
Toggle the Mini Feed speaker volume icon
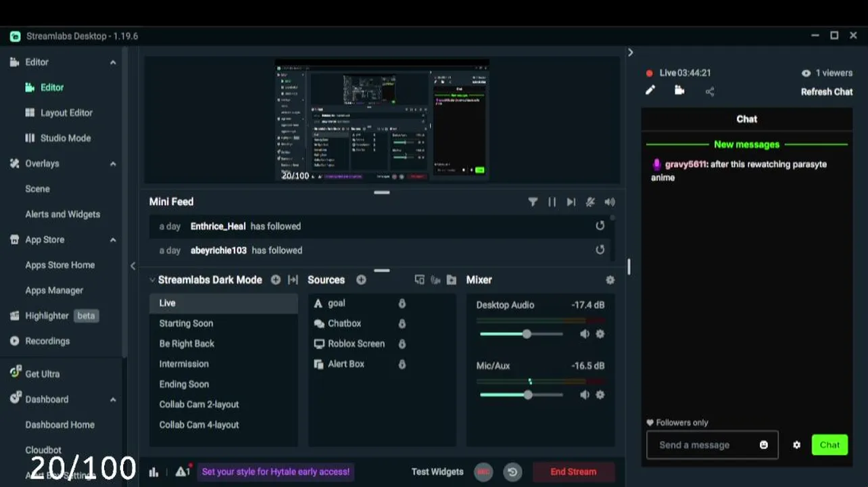610,202
